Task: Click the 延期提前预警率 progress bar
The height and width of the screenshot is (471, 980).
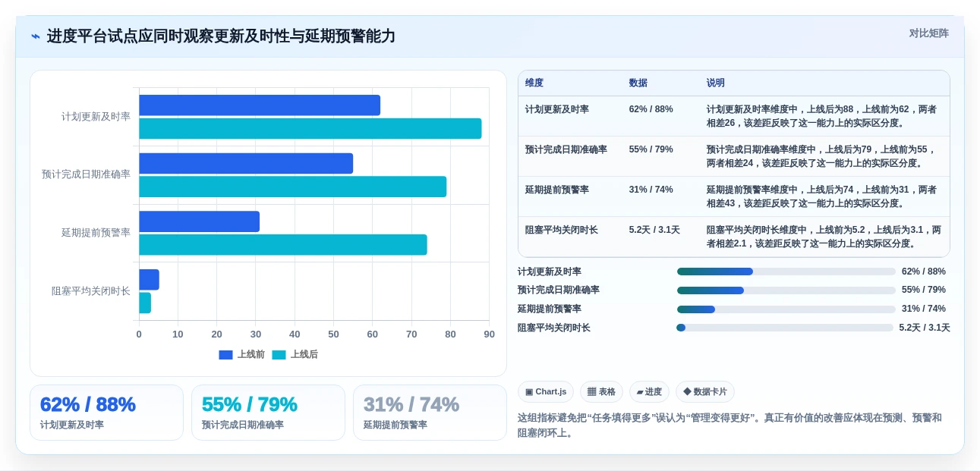Action: click(x=786, y=309)
